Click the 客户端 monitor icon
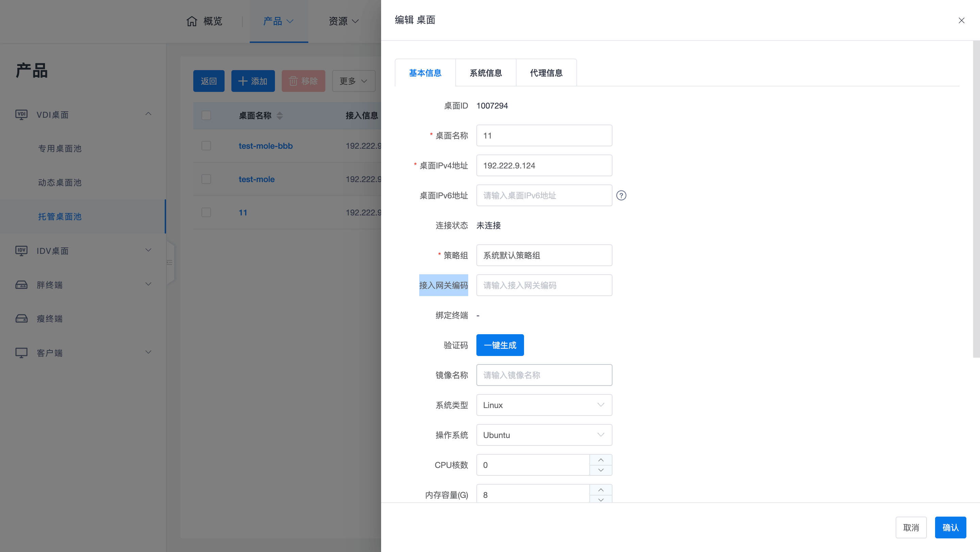The width and height of the screenshot is (980, 552). point(21,353)
